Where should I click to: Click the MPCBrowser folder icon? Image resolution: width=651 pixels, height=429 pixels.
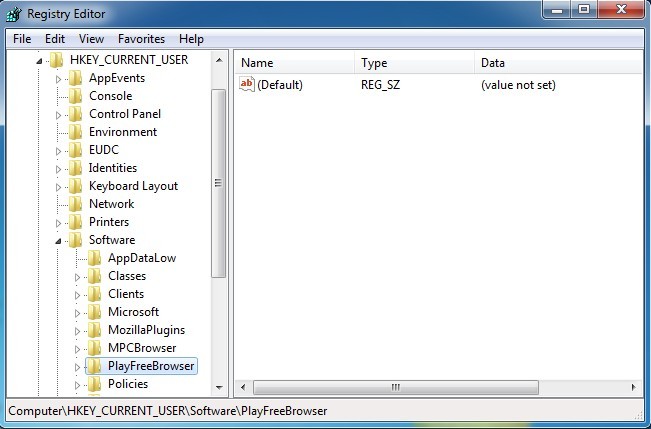[95, 348]
